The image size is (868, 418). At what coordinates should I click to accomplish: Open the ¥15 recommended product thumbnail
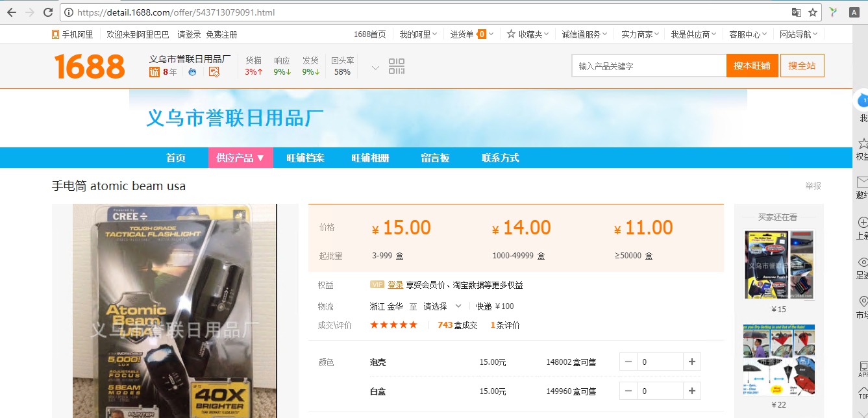point(778,265)
